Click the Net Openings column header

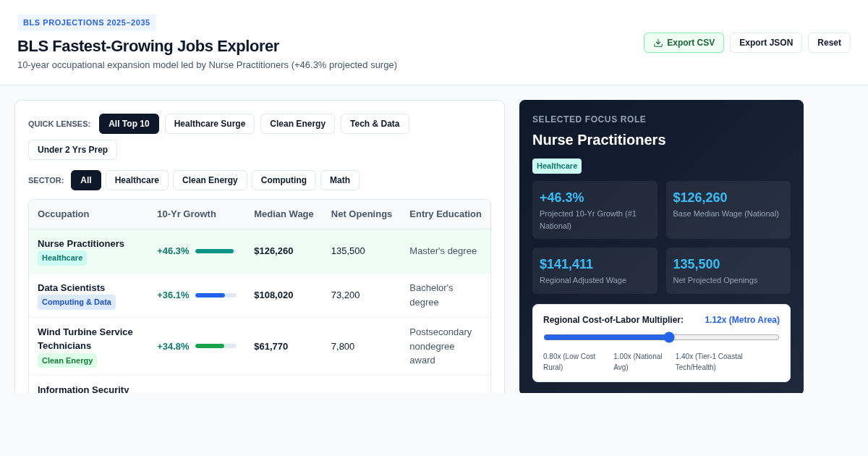click(x=362, y=214)
